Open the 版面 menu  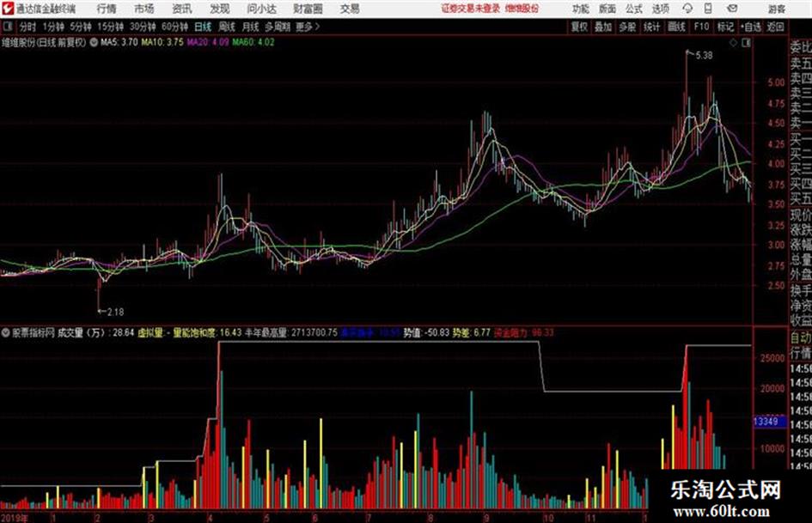tap(607, 9)
